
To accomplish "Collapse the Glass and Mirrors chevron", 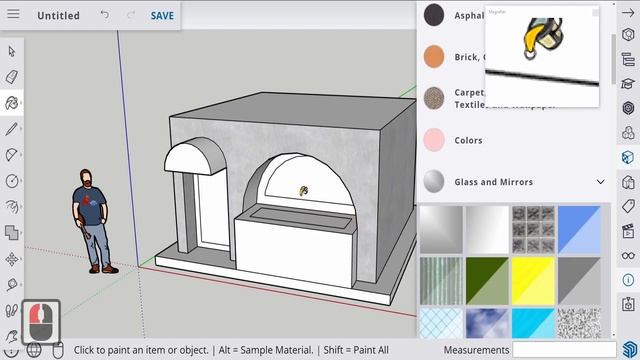I will (x=600, y=182).
